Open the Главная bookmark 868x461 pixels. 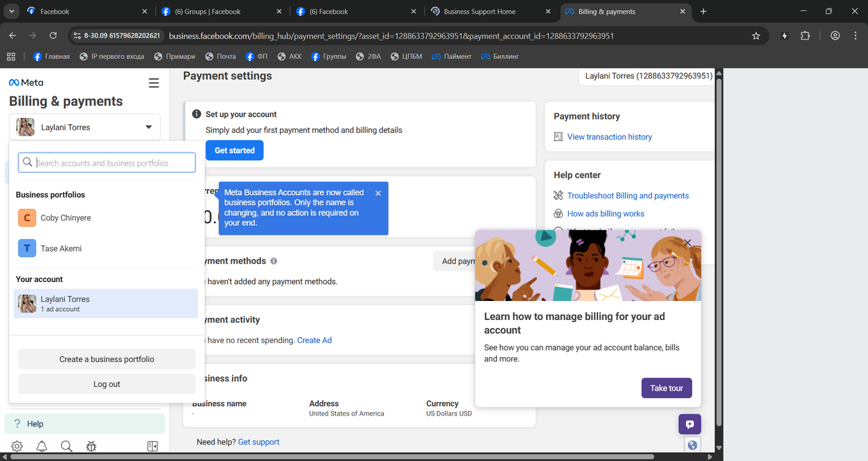tap(52, 56)
